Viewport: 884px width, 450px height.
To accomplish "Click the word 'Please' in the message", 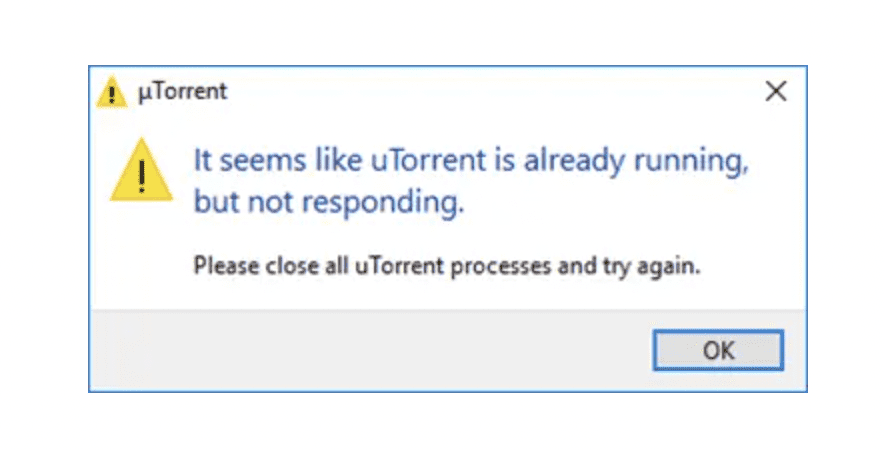I will click(220, 266).
